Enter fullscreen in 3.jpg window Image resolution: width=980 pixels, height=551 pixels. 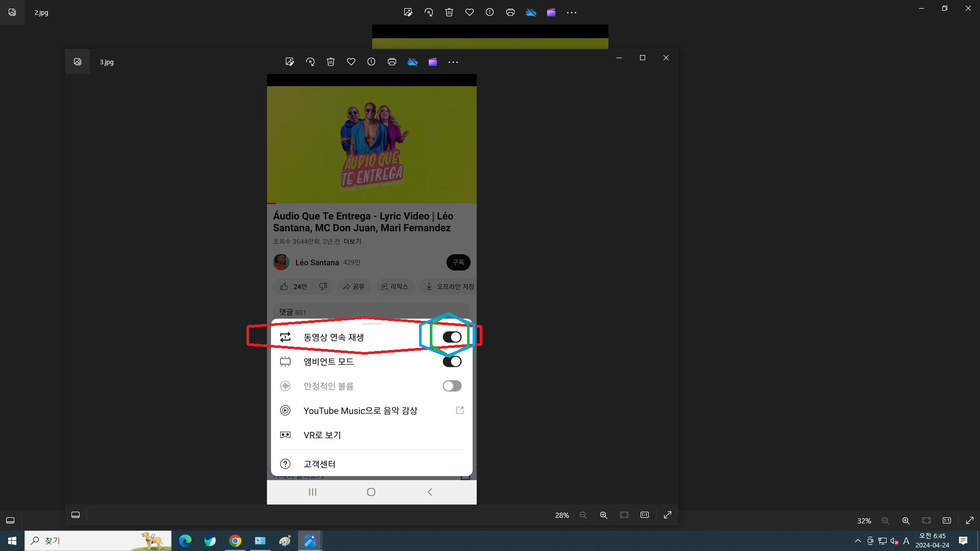(668, 515)
